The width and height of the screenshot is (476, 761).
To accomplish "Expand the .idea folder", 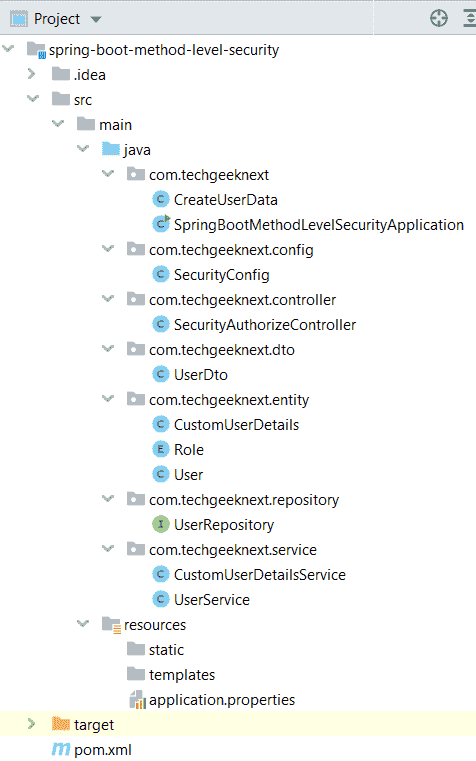I will point(32,74).
